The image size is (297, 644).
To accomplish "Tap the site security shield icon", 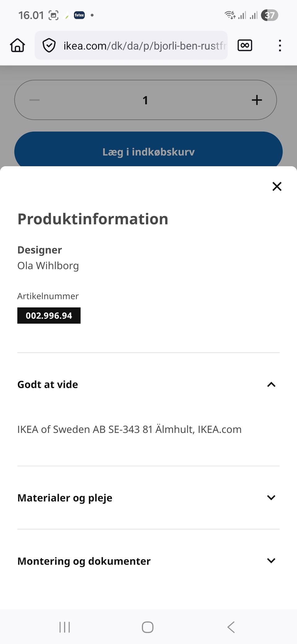I will pos(49,46).
